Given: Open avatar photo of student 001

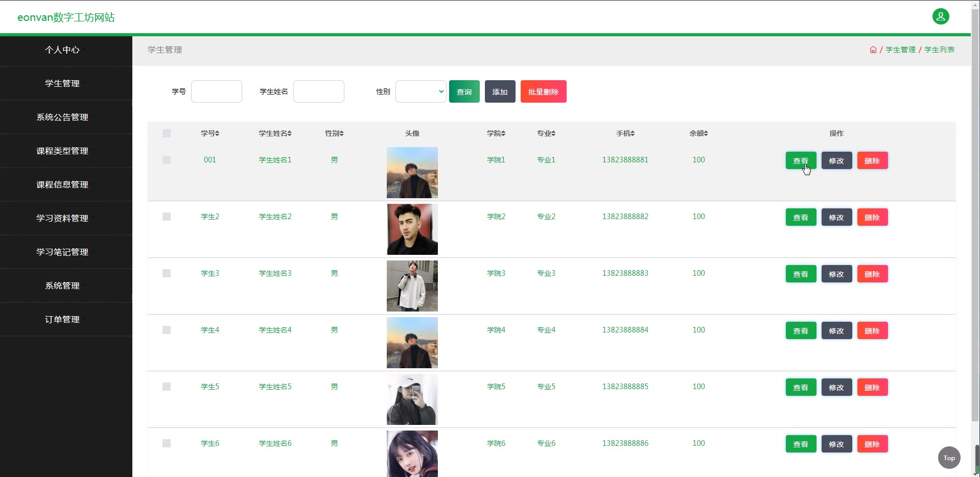Looking at the screenshot, I should (412, 173).
